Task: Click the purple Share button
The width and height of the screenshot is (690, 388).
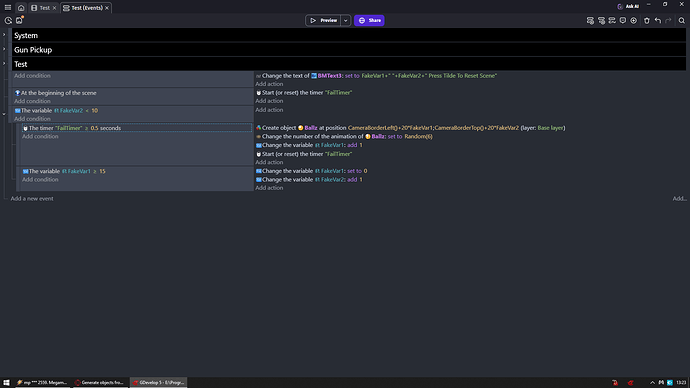Action: tap(369, 21)
